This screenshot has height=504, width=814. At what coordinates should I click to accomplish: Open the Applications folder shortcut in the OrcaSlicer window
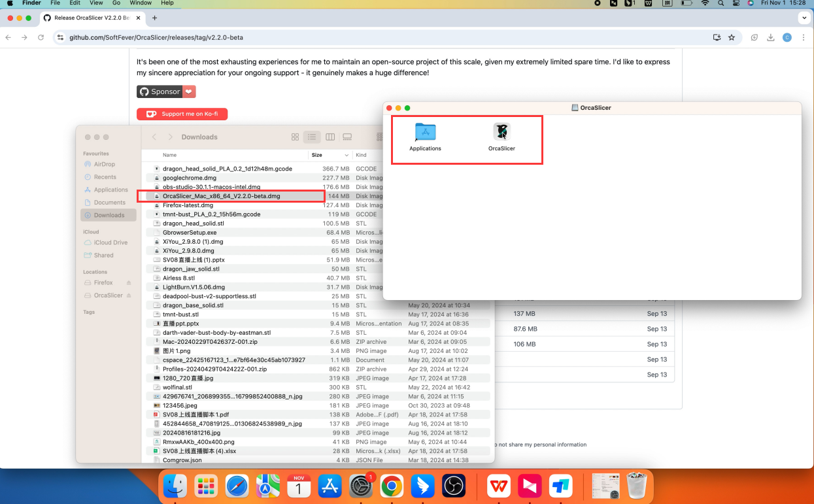point(425,132)
